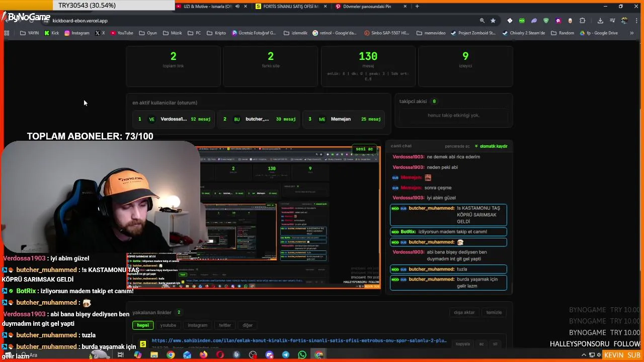Click the 130 mesaj stat card
Image resolution: width=644 pixels, height=362 pixels.
click(368, 66)
